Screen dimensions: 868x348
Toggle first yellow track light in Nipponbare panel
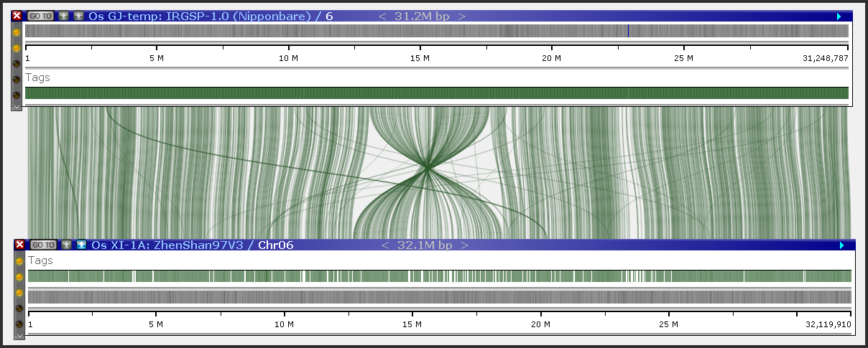[17, 32]
